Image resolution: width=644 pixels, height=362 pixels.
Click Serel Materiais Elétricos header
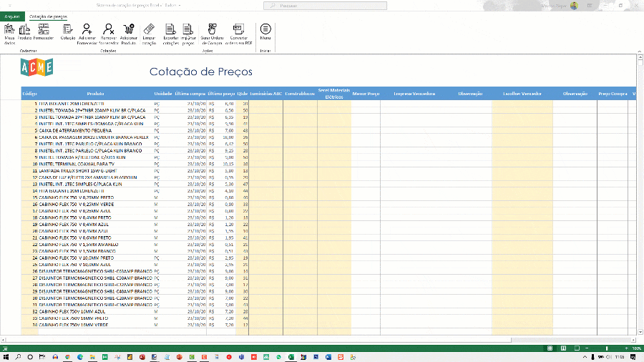click(334, 94)
